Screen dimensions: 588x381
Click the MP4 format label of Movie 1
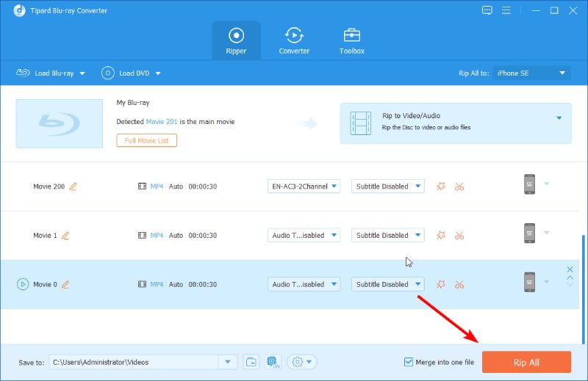[157, 235]
